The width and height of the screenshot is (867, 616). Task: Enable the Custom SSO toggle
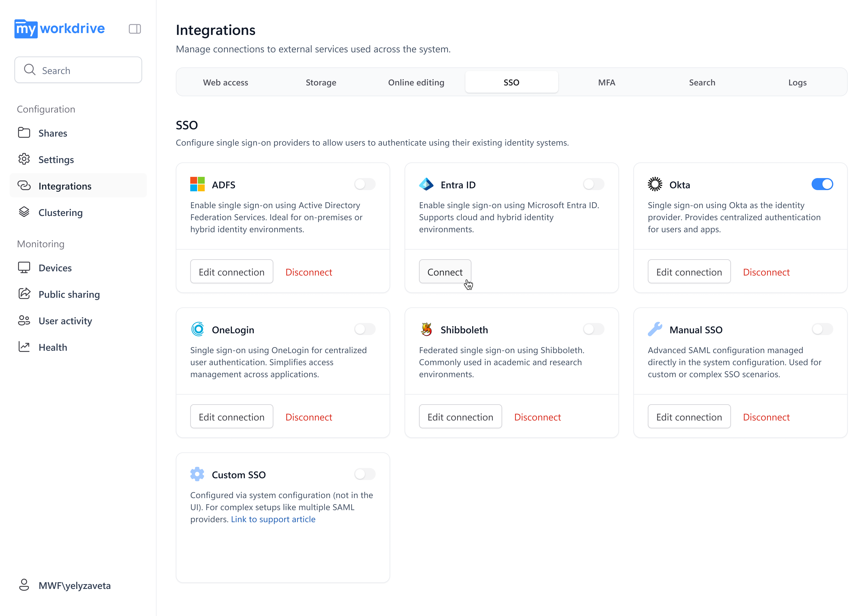[x=365, y=474]
